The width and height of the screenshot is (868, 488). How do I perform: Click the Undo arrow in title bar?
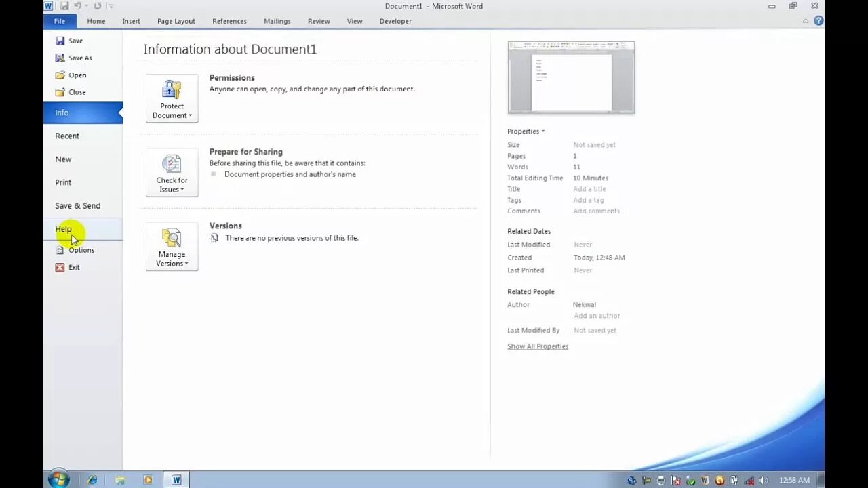[x=77, y=6]
